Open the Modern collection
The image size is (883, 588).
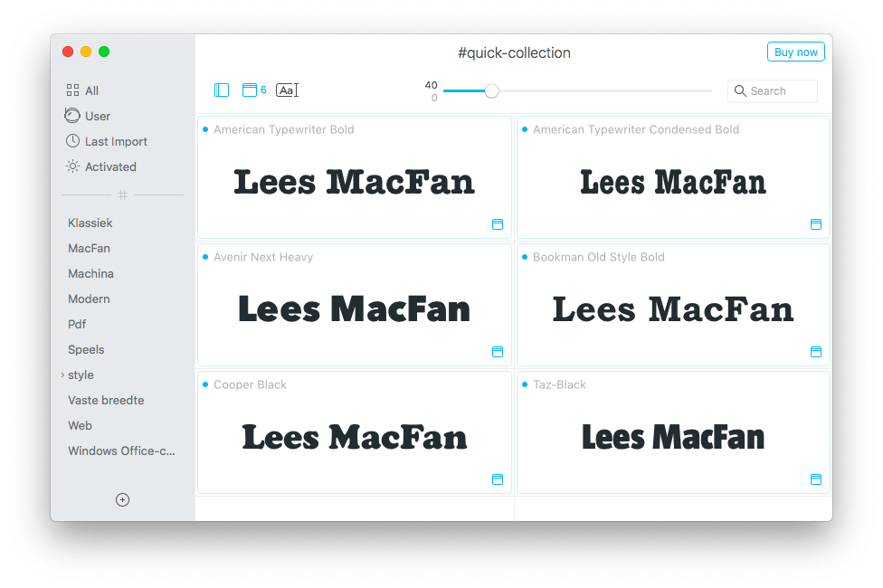89,299
